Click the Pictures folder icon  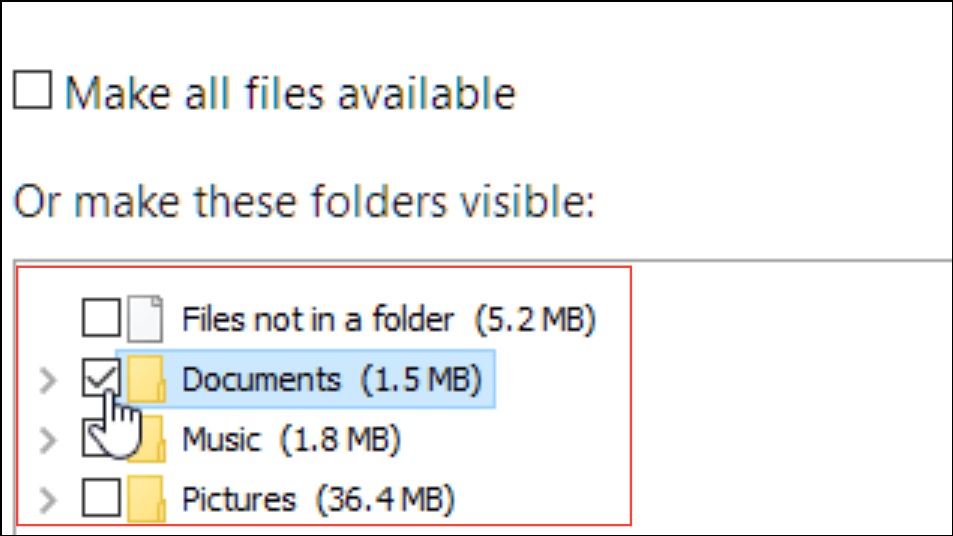pos(146,499)
